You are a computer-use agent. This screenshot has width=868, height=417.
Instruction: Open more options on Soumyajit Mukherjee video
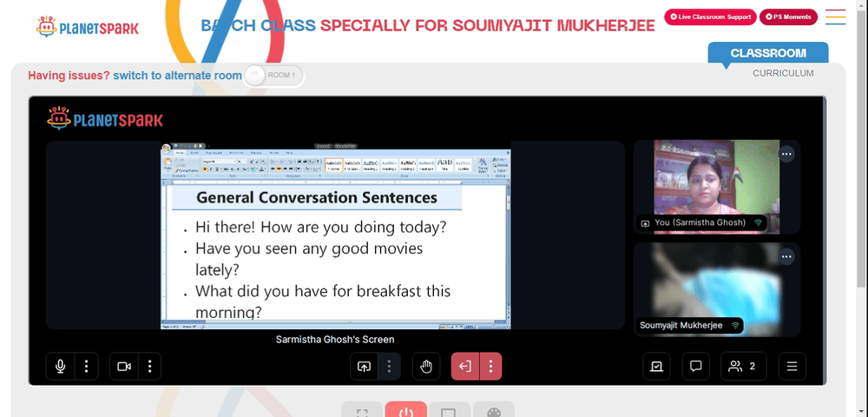(x=786, y=256)
